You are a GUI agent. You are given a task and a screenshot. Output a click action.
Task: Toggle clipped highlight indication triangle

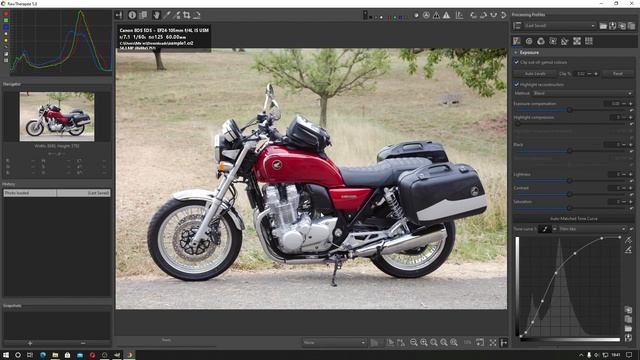click(447, 15)
